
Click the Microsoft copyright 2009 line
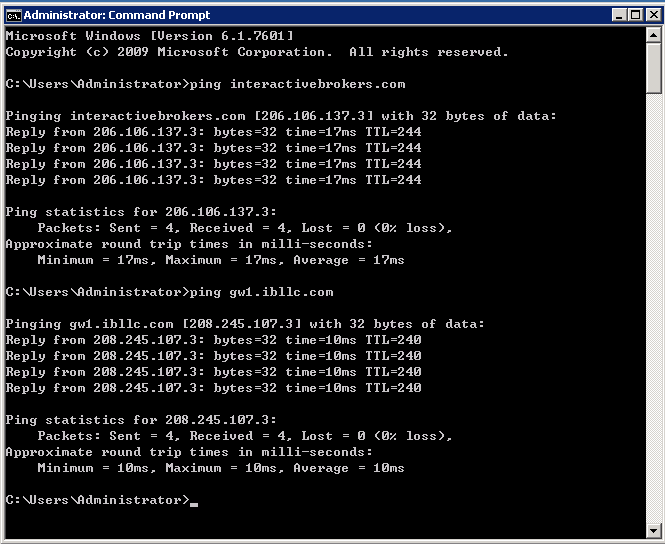[x=257, y=52]
